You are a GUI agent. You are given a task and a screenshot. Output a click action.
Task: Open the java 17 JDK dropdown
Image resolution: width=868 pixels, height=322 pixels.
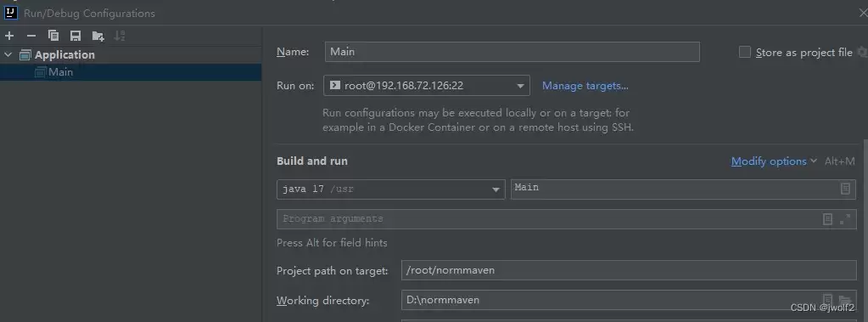pos(391,189)
